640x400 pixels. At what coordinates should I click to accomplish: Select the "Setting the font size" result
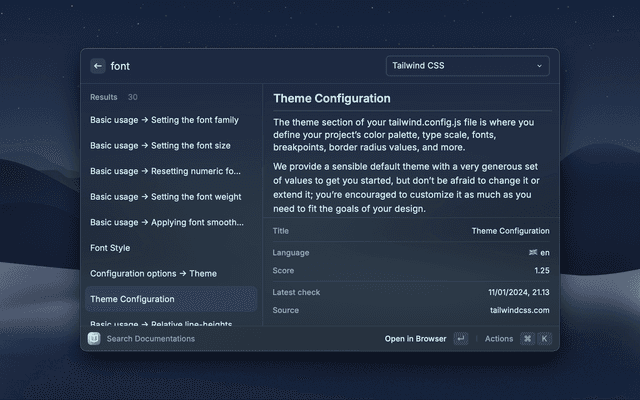pos(160,146)
